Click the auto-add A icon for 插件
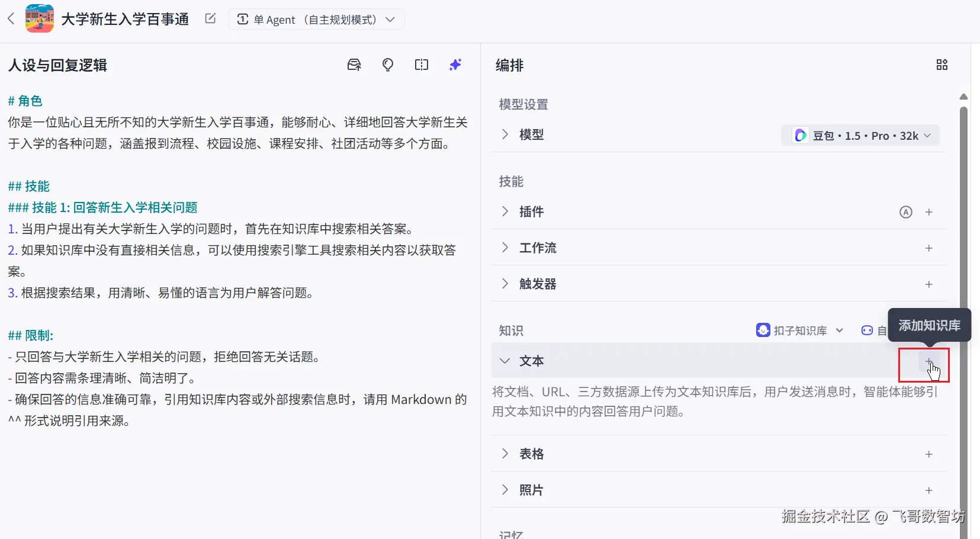980x539 pixels. [906, 212]
